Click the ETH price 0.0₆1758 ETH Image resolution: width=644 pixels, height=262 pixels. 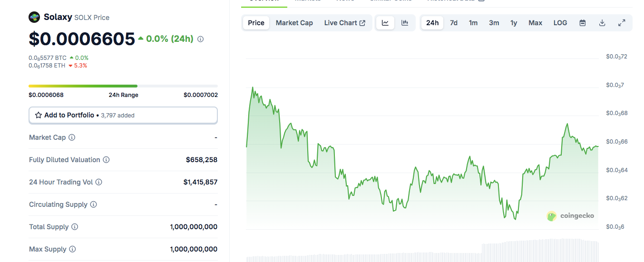(x=47, y=66)
